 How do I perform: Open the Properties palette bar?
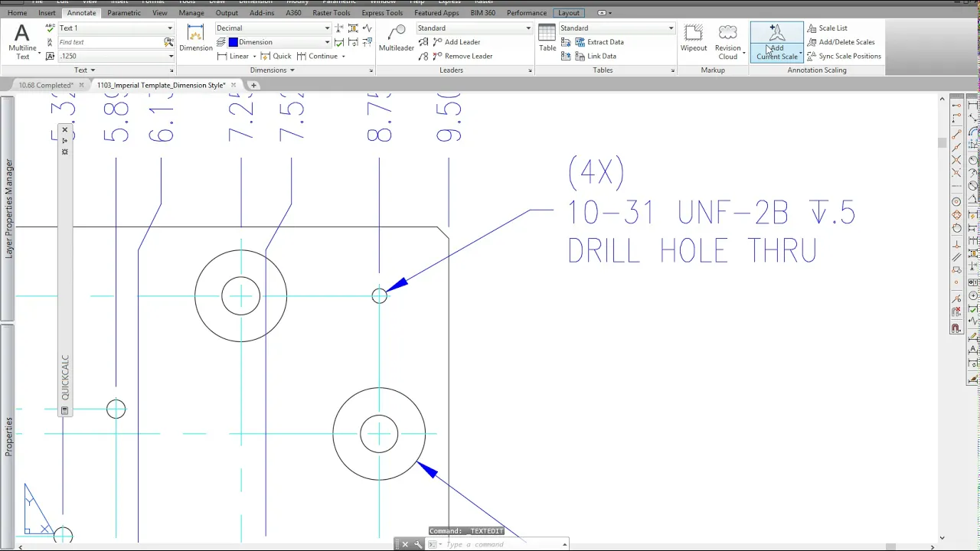(x=8, y=436)
